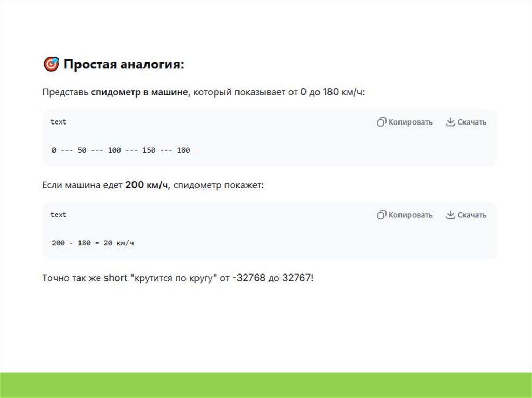Click the download arrow icon above the subtraction code
This screenshot has height=398, width=532.
450,215
